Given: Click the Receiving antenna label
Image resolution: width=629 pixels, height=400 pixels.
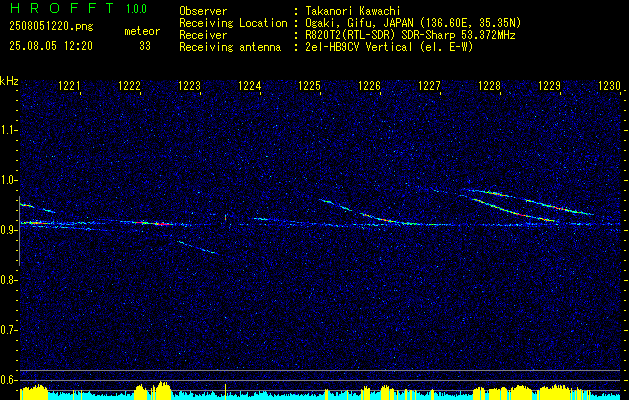Looking at the screenshot, I should [230, 47].
